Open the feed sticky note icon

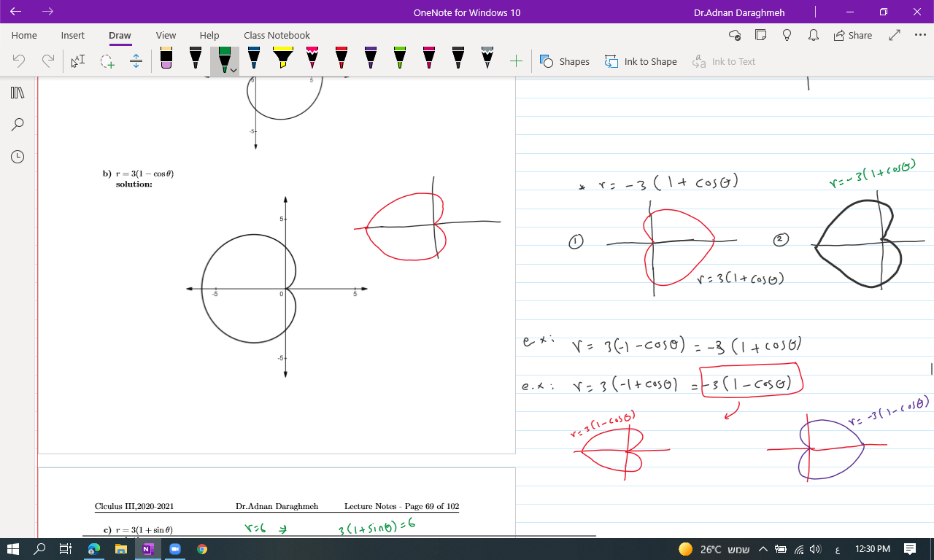[760, 35]
